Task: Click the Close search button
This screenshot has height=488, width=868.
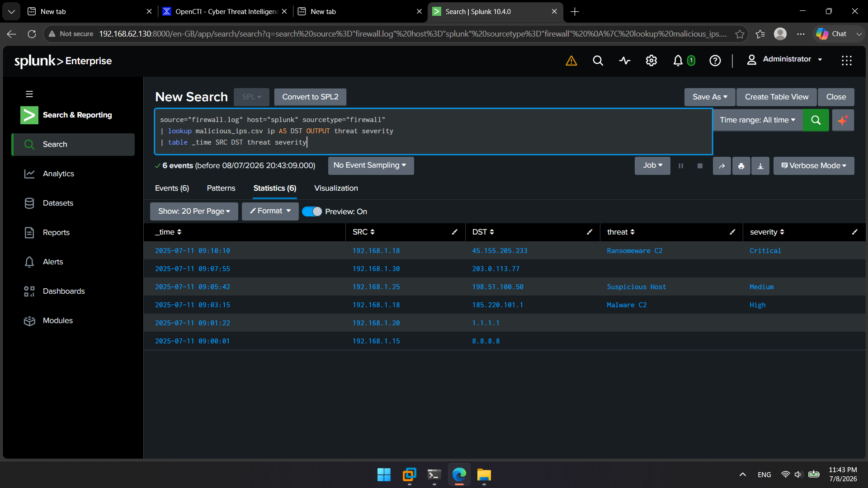Action: [x=836, y=97]
